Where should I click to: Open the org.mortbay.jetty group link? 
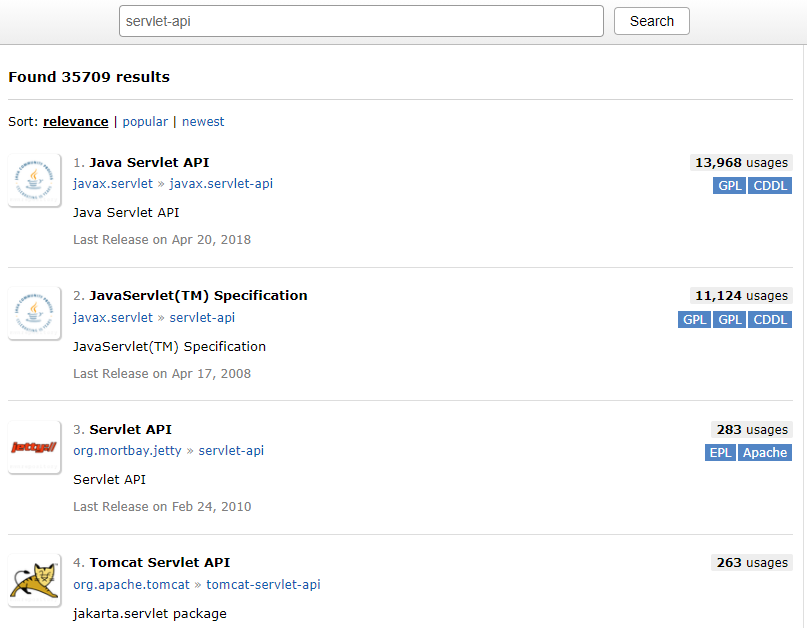[x=127, y=451]
